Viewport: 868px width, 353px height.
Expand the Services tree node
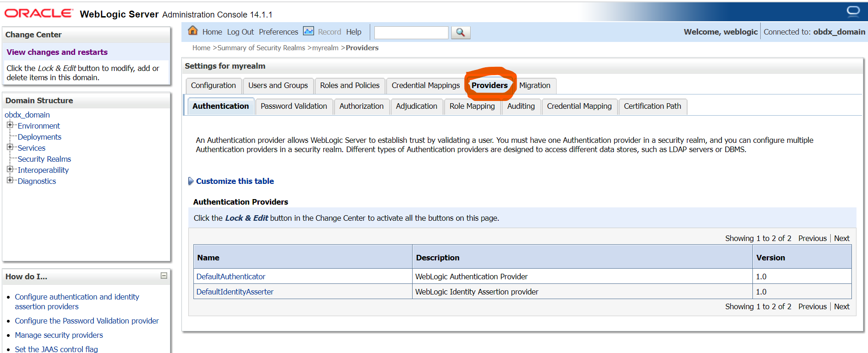10,147
